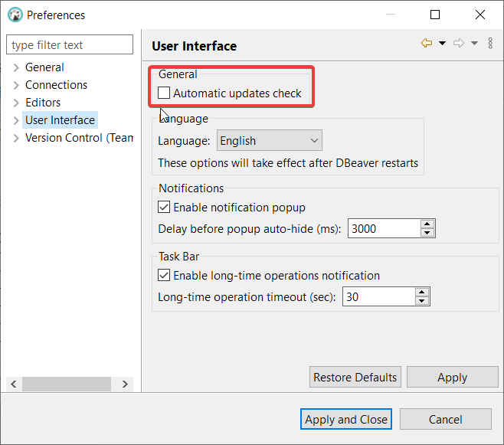
Task: Click Restore Defaults button
Action: coord(355,377)
